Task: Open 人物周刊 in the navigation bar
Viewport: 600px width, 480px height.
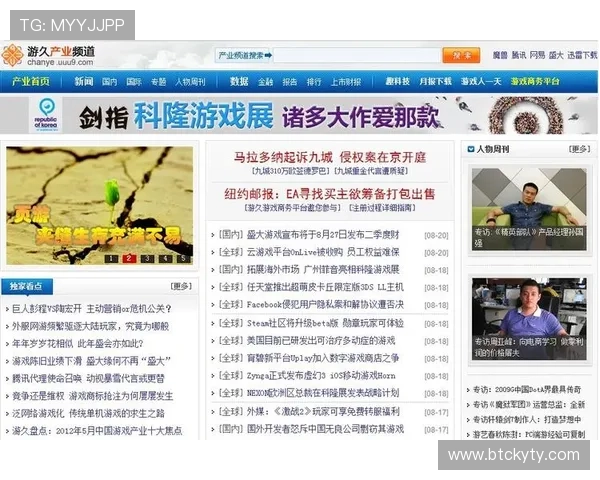Action: pos(190,82)
